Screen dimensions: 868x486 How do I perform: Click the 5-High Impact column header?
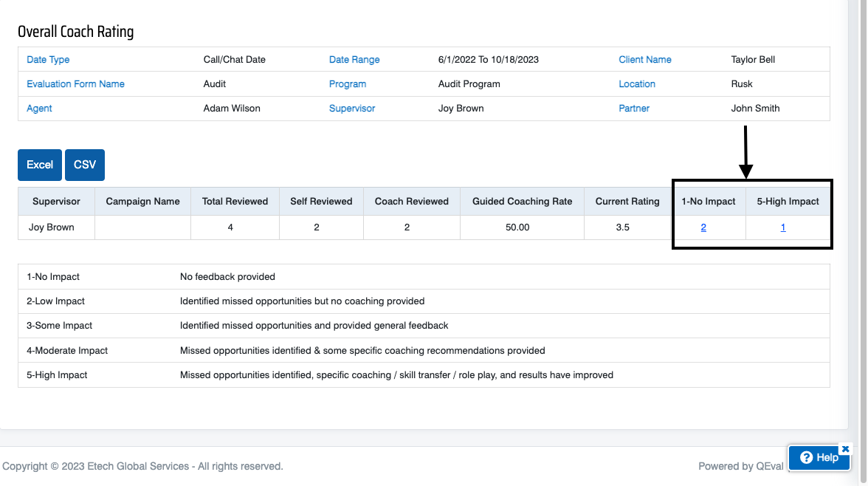[788, 201]
